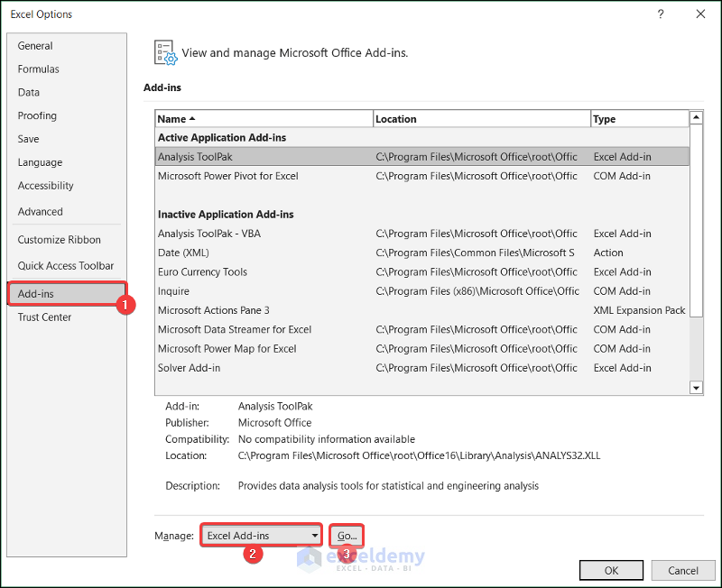
Task: Select Analysis ToolPak - VBA row
Action: [422, 234]
